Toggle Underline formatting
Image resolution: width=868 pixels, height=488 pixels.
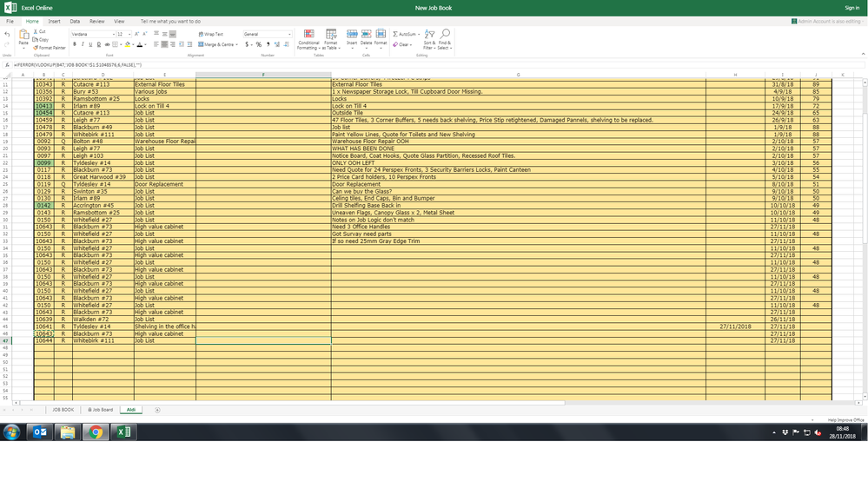90,44
